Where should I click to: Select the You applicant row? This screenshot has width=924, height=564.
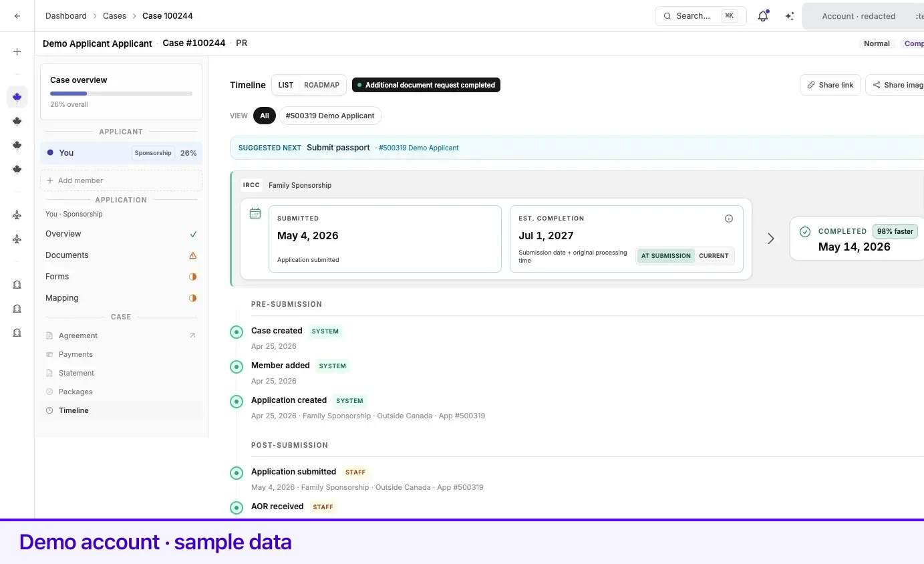click(x=121, y=153)
